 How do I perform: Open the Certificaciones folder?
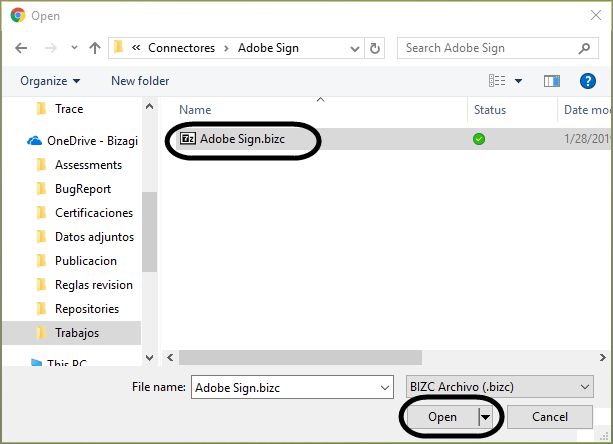click(x=94, y=213)
